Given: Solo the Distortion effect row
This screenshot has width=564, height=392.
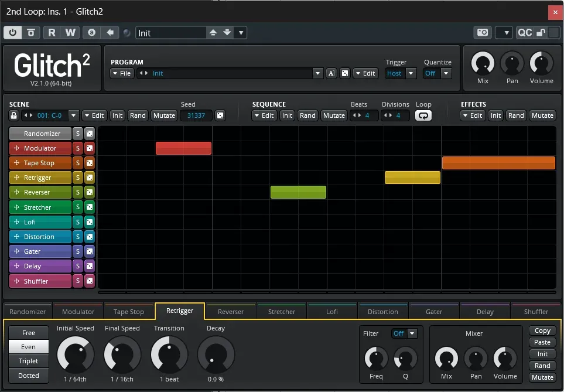Looking at the screenshot, I should [x=78, y=237].
